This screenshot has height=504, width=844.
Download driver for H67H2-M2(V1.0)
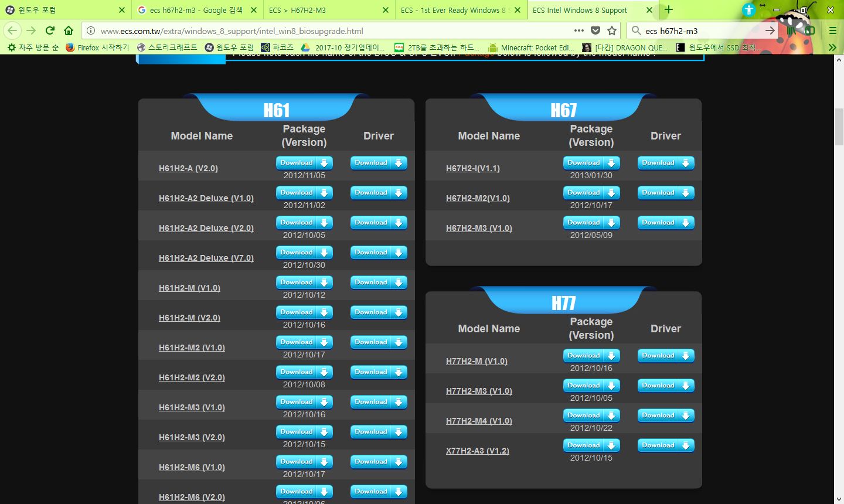666,193
